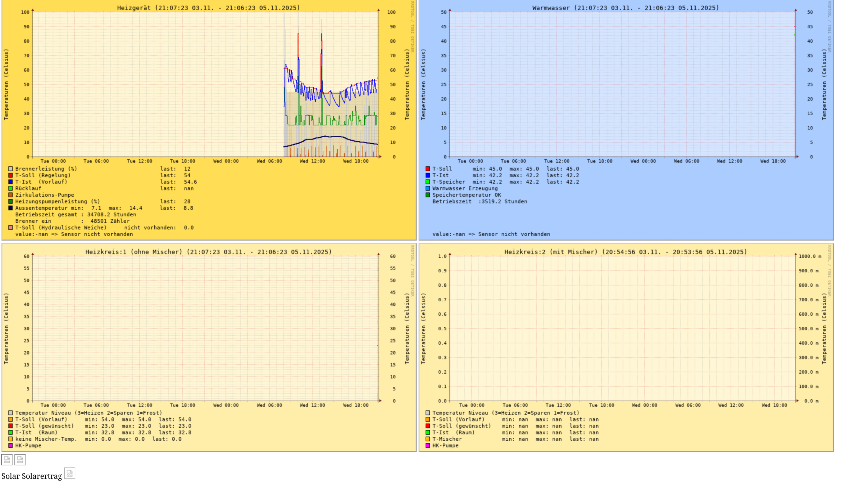Viewport: 847px width, 504px height.
Task: Click the magenta HK-Pumpe legend square in Heizkreis:1
Action: tap(11, 445)
